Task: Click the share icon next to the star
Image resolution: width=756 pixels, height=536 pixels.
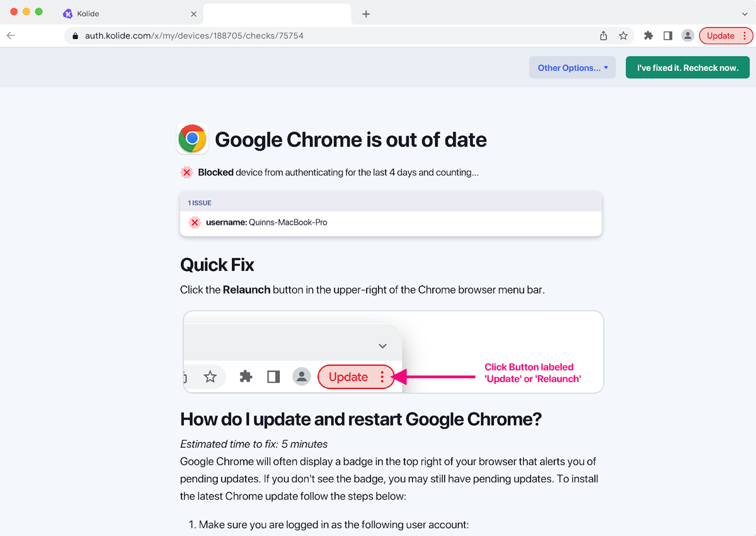Action: pos(603,35)
